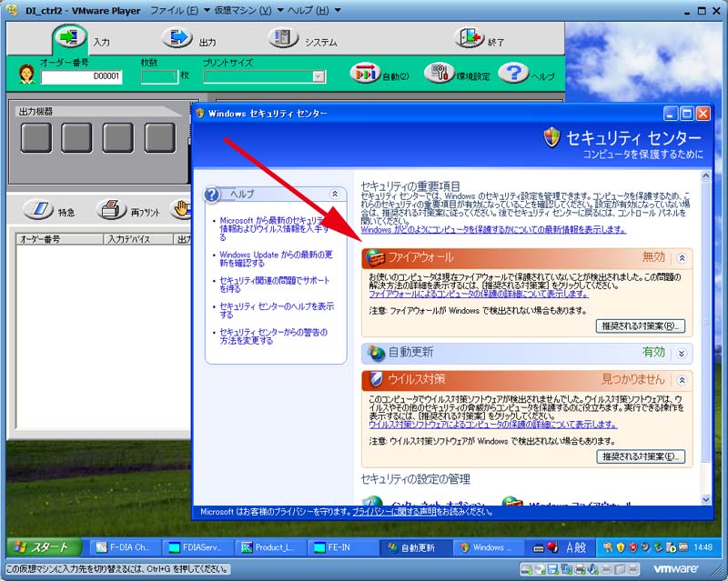
Task: Click Security Center scrollbar down arrow
Action: point(706,499)
